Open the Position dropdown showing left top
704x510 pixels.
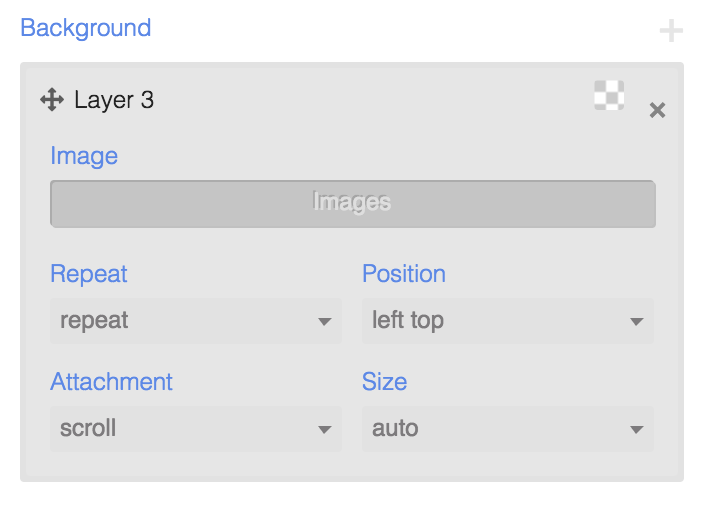508,321
